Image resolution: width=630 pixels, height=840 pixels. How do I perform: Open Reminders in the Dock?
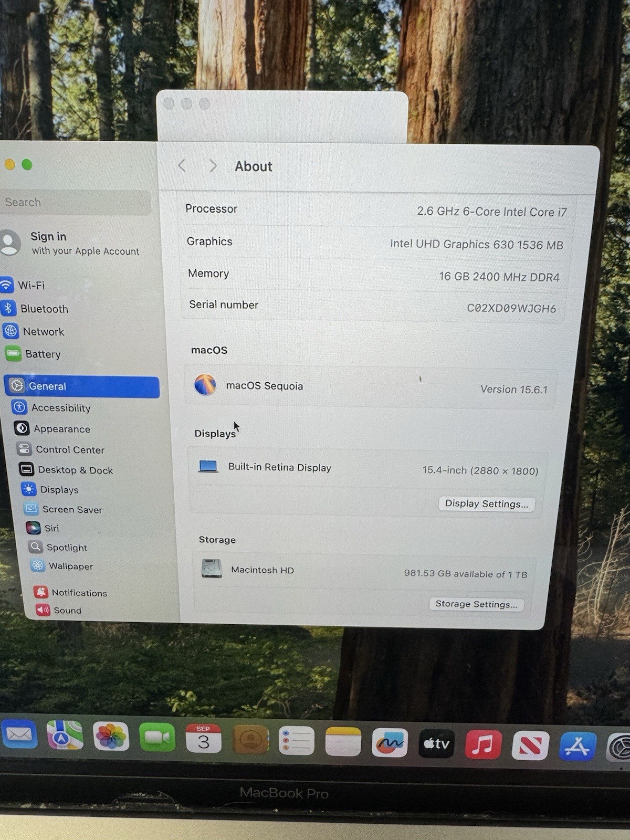coord(296,741)
